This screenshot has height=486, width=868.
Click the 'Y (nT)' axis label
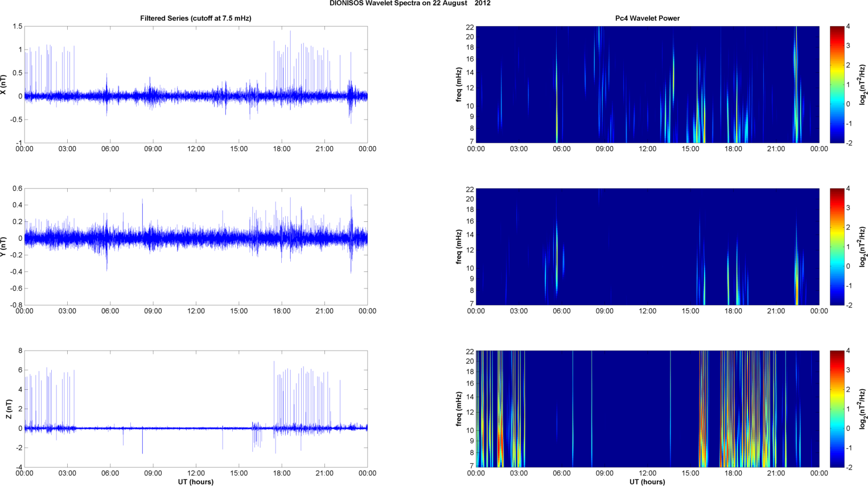click(4, 247)
